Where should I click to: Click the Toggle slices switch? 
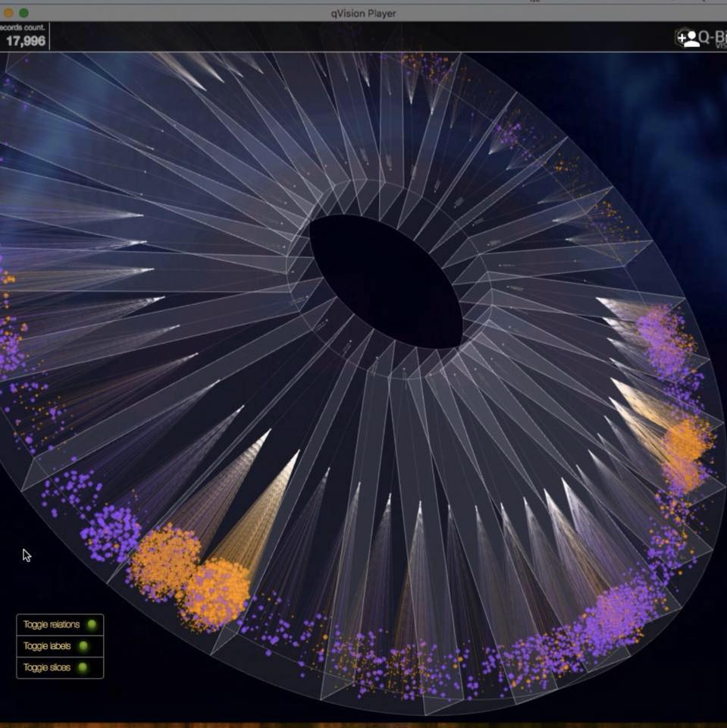(60, 667)
